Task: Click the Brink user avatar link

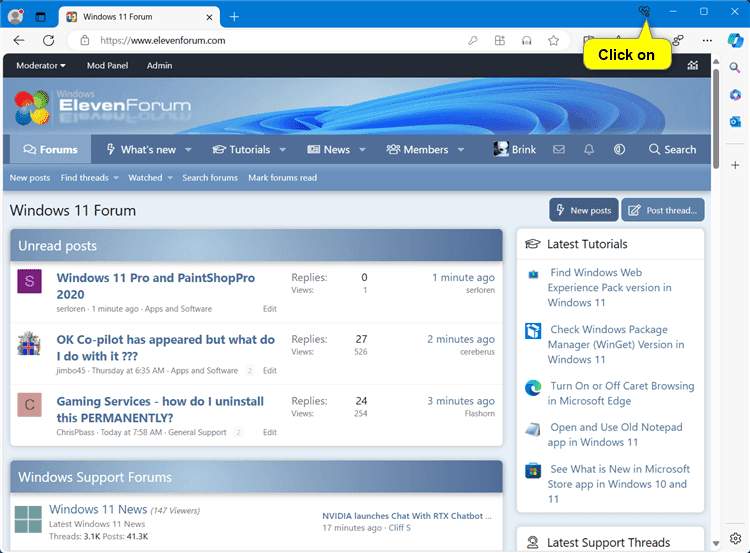Action: coord(515,150)
